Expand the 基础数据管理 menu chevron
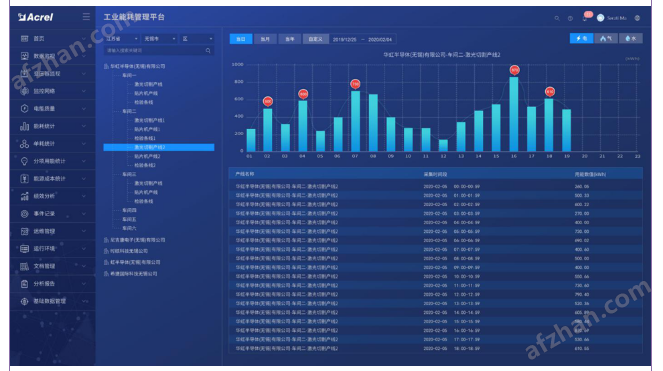Screen dimensions: 663x371 pos(85,301)
